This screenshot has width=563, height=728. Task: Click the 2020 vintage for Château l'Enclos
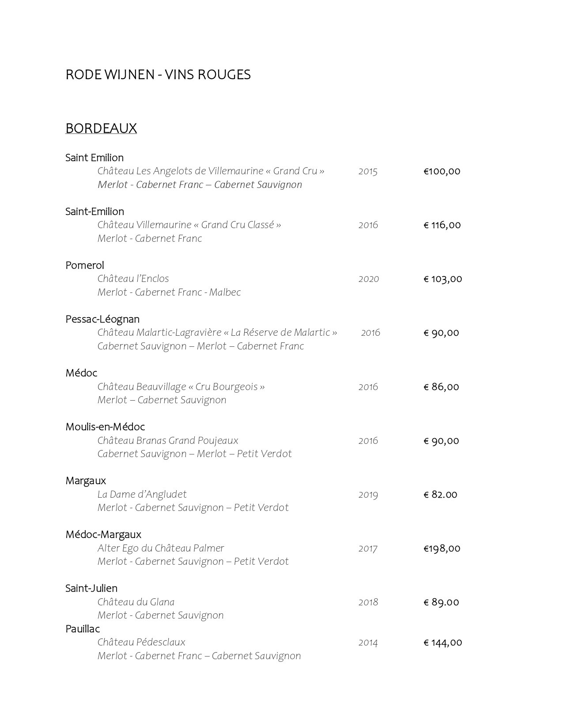(368, 279)
